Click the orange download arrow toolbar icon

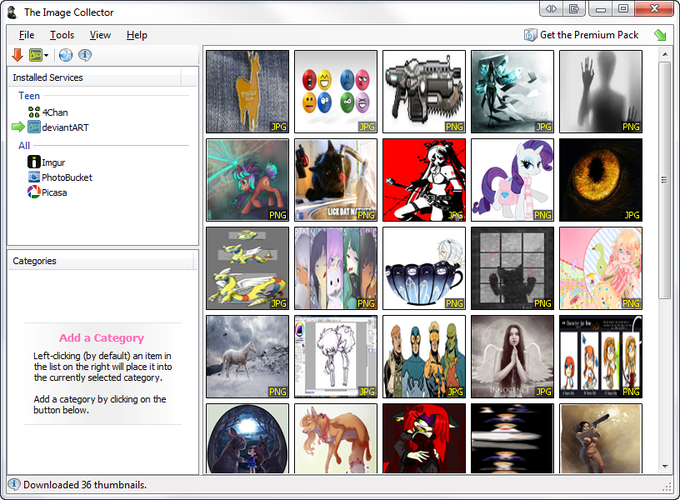tap(17, 55)
